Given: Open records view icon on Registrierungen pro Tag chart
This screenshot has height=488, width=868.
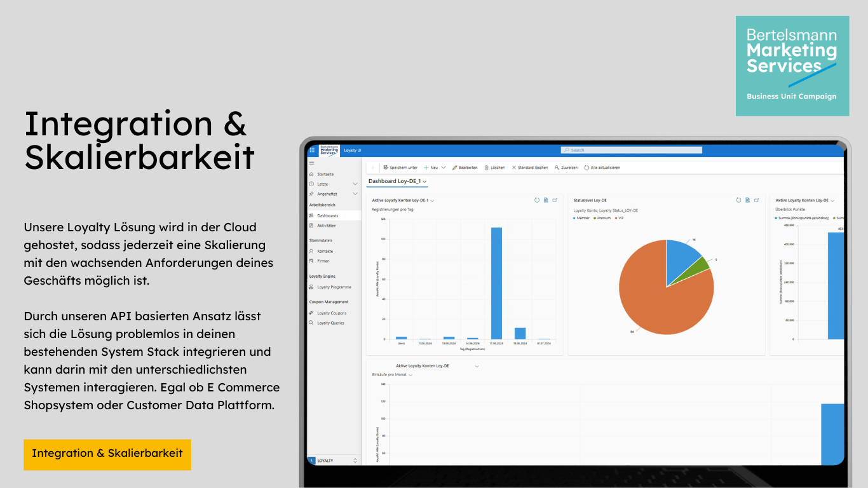Looking at the screenshot, I should point(546,200).
